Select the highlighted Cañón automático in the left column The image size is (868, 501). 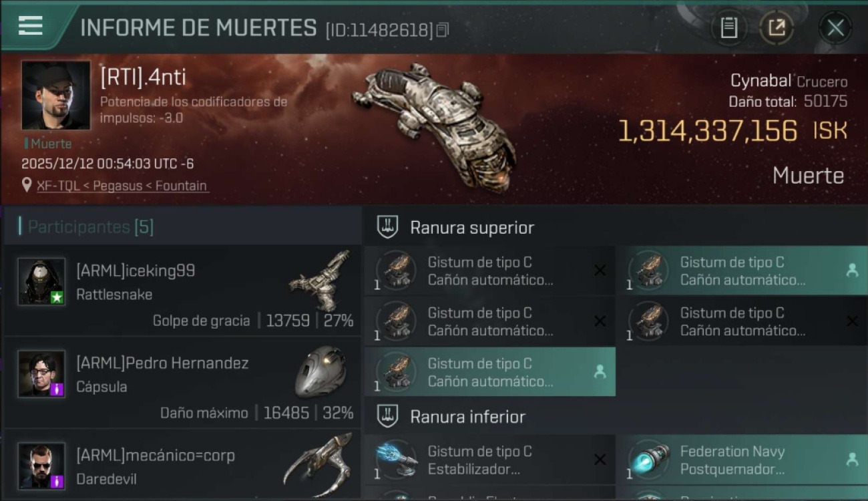489,372
